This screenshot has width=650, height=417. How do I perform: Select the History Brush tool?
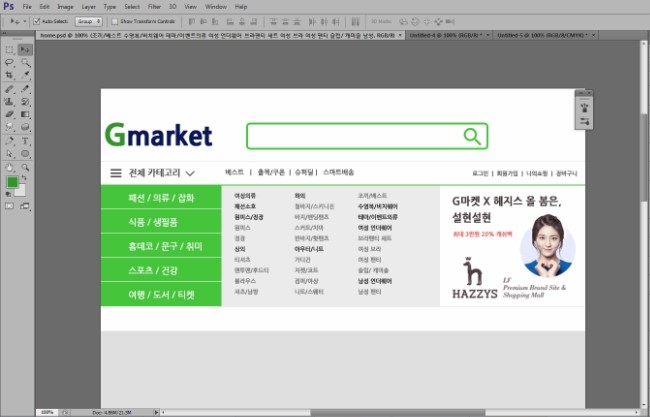25,102
